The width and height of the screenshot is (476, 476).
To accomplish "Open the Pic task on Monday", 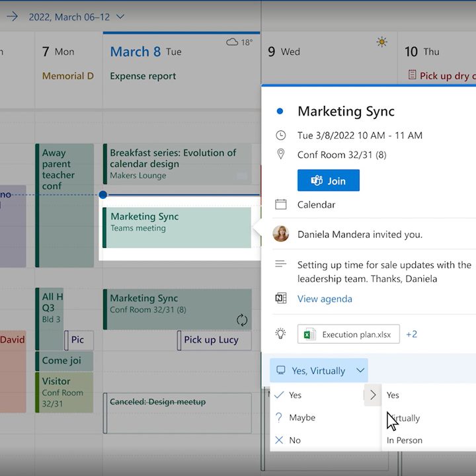I will [x=79, y=340].
